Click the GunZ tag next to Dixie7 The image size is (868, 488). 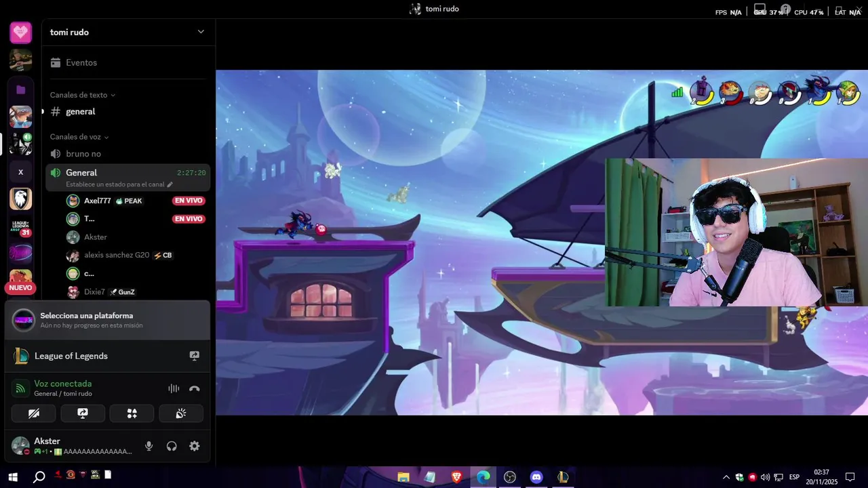click(x=123, y=292)
